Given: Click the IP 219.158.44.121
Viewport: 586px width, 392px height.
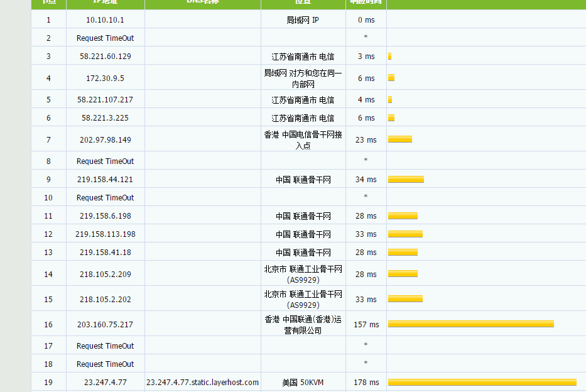Looking at the screenshot, I should [x=105, y=180].
